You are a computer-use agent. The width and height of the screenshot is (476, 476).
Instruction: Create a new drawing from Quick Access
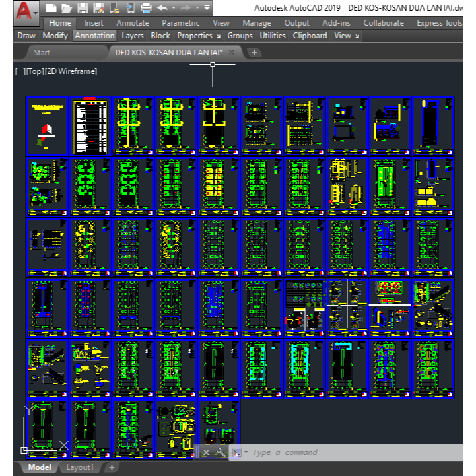pos(51,8)
